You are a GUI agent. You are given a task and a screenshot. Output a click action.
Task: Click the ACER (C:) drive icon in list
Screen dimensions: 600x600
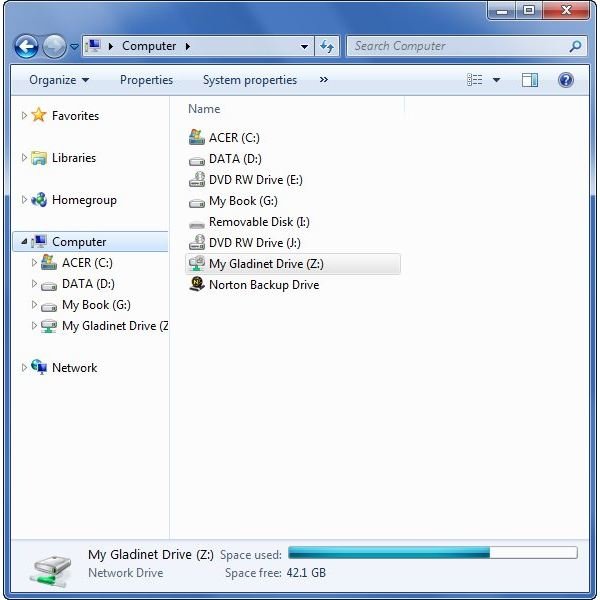197,137
